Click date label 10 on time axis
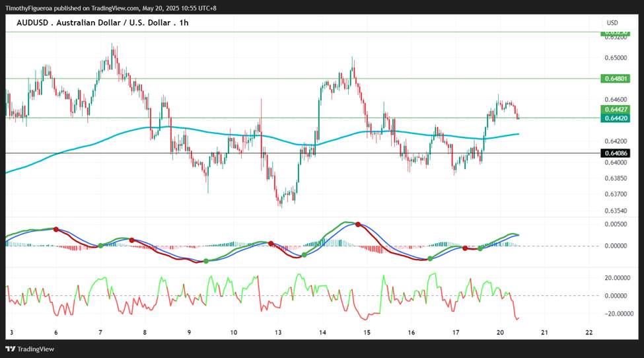This screenshot has width=644, height=358. coord(234,332)
